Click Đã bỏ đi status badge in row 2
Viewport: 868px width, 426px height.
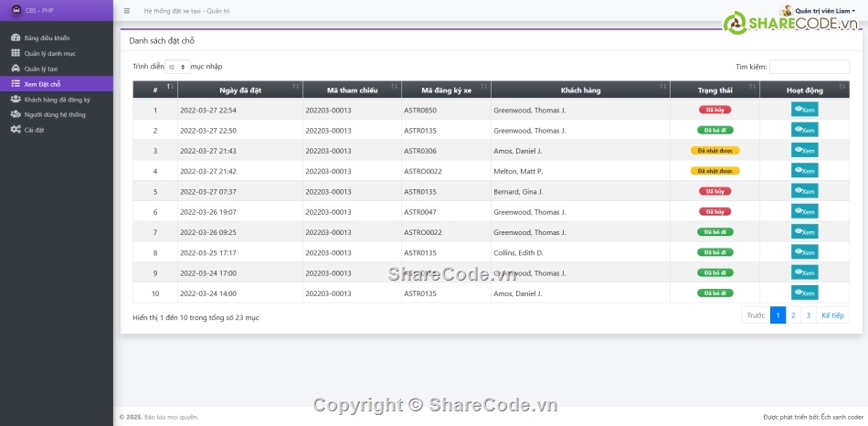[x=715, y=130]
